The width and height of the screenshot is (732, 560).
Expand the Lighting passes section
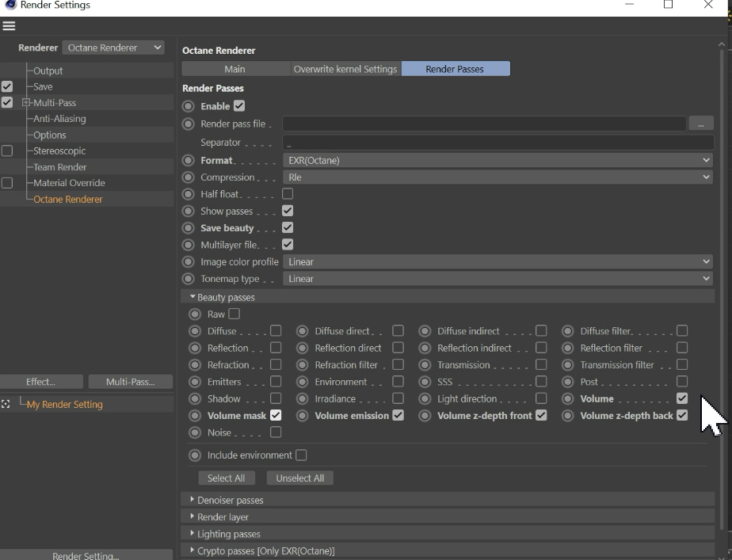(x=192, y=533)
